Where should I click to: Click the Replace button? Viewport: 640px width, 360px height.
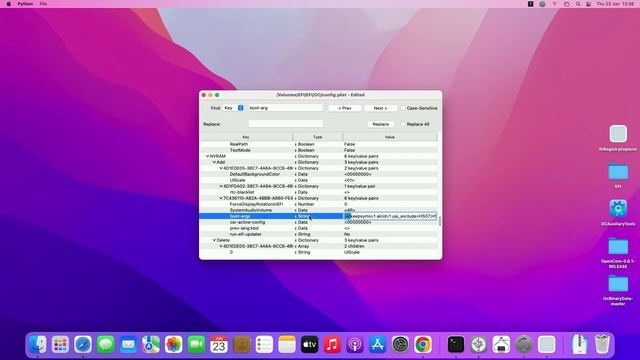click(x=380, y=124)
